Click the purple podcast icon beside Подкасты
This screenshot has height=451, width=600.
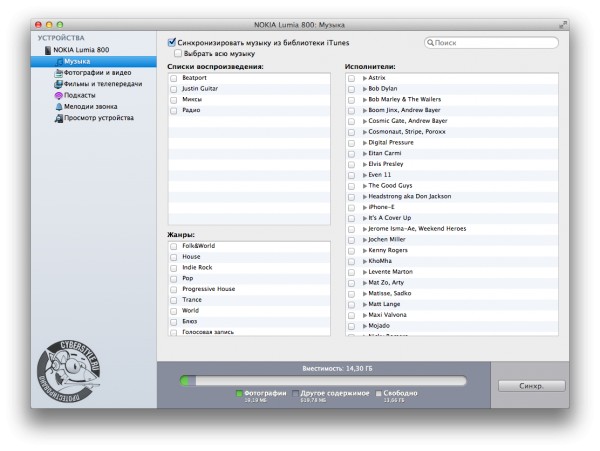(59, 95)
